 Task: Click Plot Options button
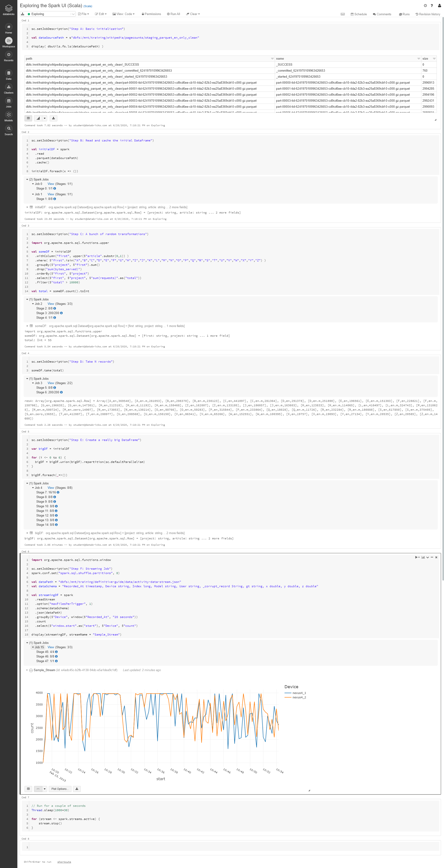[60, 789]
